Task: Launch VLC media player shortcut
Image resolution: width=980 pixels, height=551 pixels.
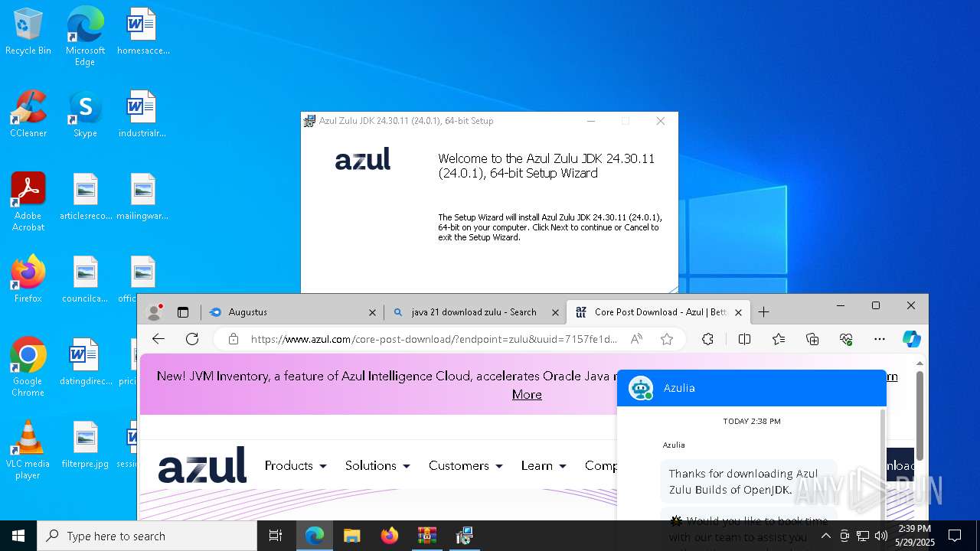Action: pyautogui.click(x=28, y=450)
